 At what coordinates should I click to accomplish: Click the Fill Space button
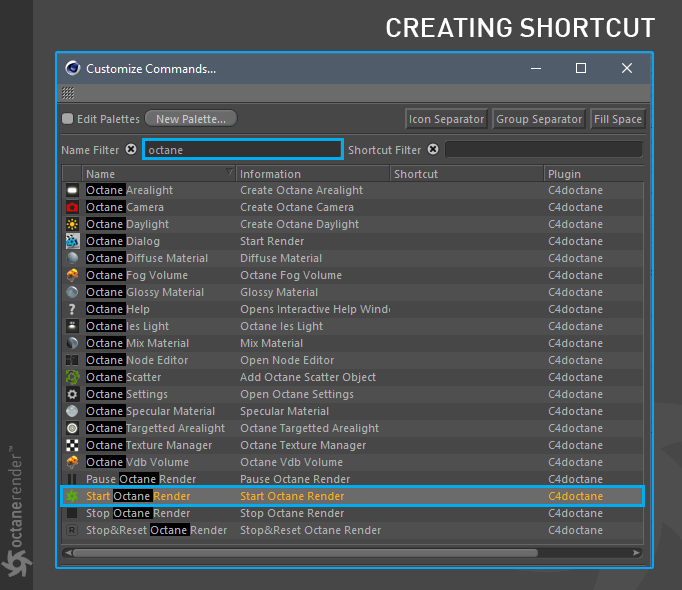618,119
